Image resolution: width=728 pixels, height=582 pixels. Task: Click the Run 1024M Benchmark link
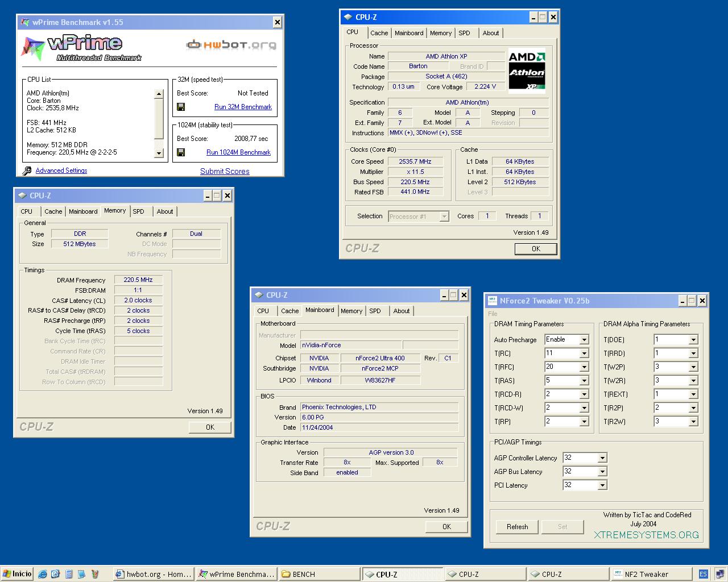point(238,152)
